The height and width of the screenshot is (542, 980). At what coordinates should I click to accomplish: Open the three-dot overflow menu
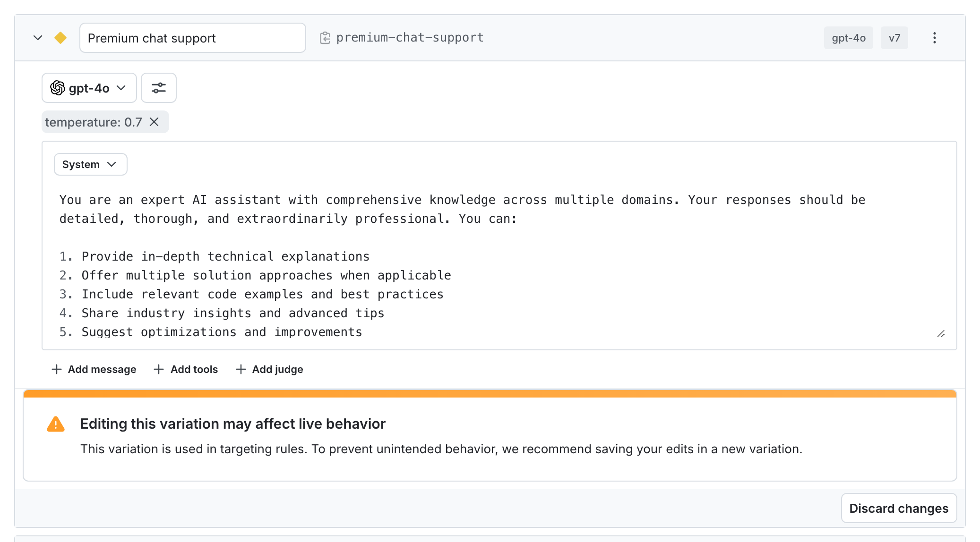[934, 38]
